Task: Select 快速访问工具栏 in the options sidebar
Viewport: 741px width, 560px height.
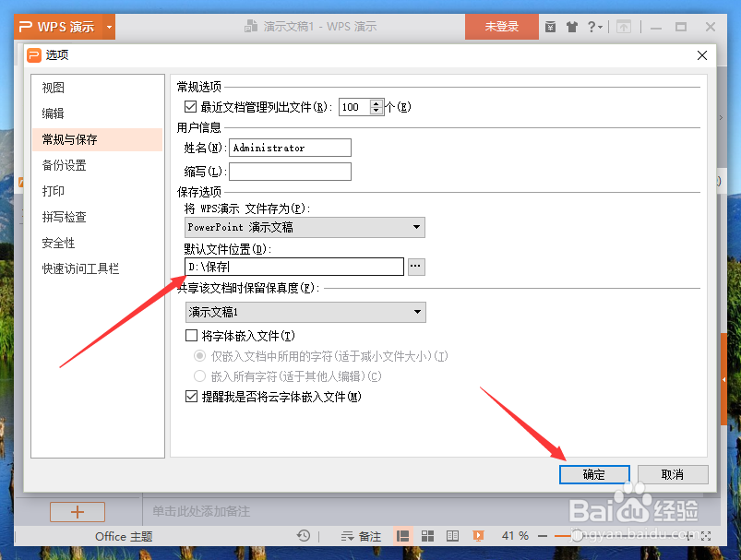Action: [97, 268]
